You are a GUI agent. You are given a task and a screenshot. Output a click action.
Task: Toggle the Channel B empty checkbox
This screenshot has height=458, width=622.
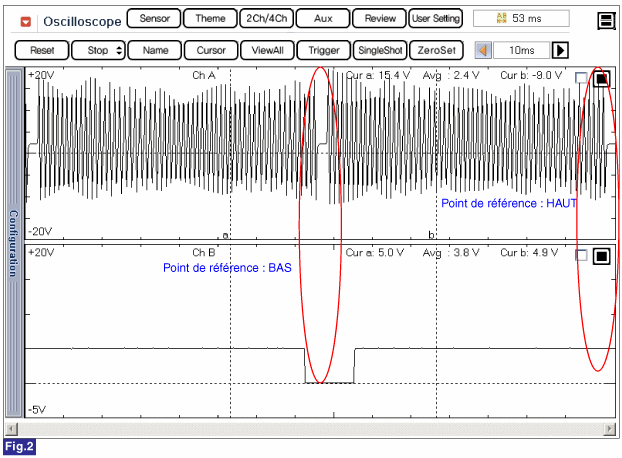coord(582,256)
